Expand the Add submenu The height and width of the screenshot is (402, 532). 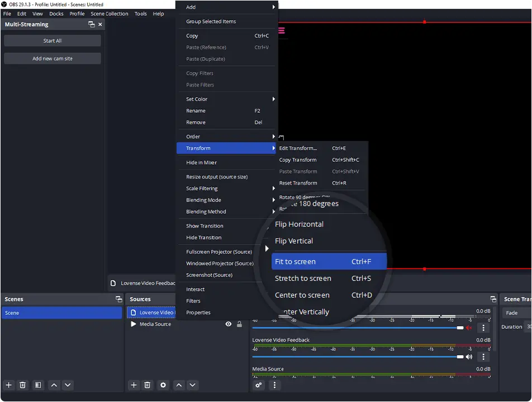coord(226,7)
